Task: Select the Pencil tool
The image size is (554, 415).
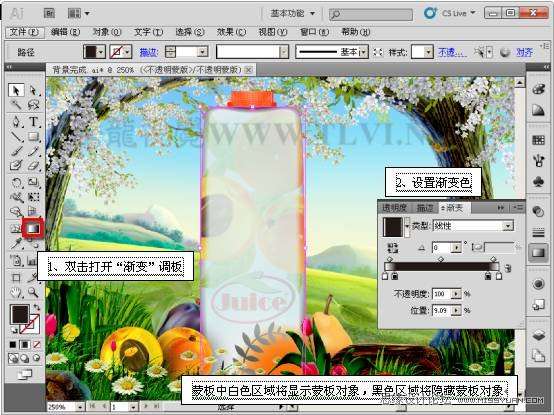Action: click(x=34, y=151)
